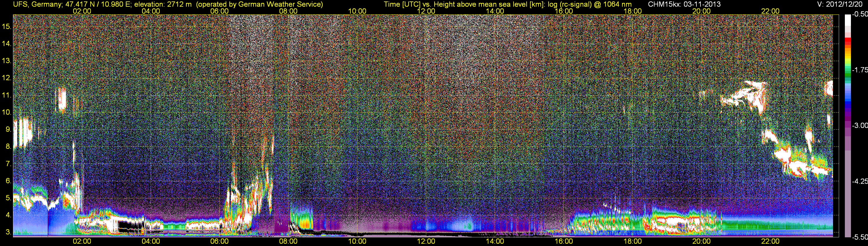Click the -1.75 color scale value
Screen dimensions: 868x246
click(x=860, y=70)
